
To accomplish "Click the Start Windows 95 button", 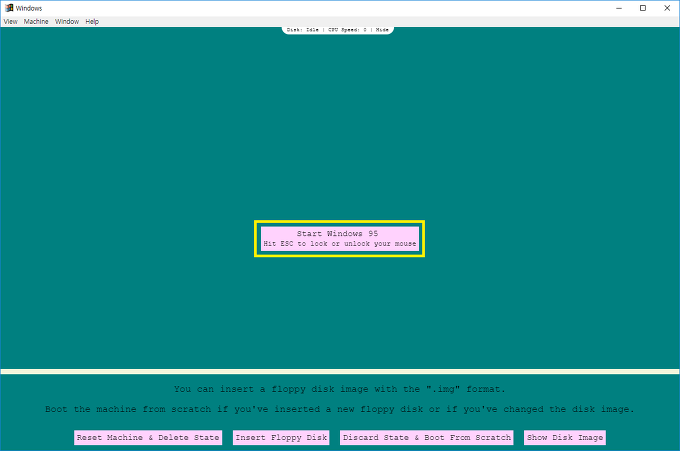I will (x=340, y=239).
